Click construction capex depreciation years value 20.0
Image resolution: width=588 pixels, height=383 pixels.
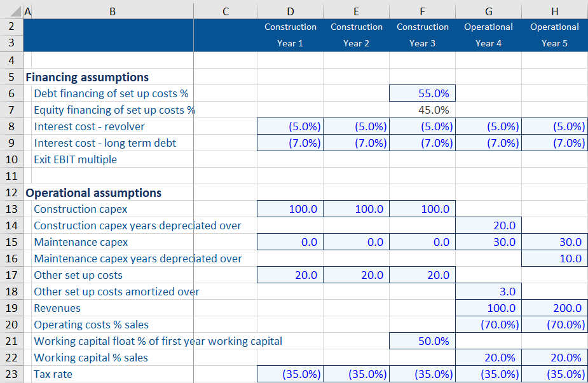[488, 225]
